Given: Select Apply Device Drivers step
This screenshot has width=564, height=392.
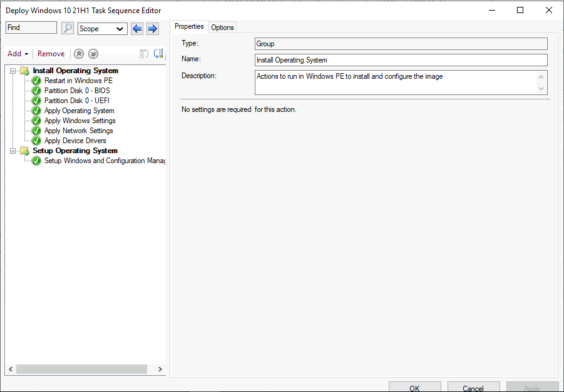Looking at the screenshot, I should (x=75, y=141).
